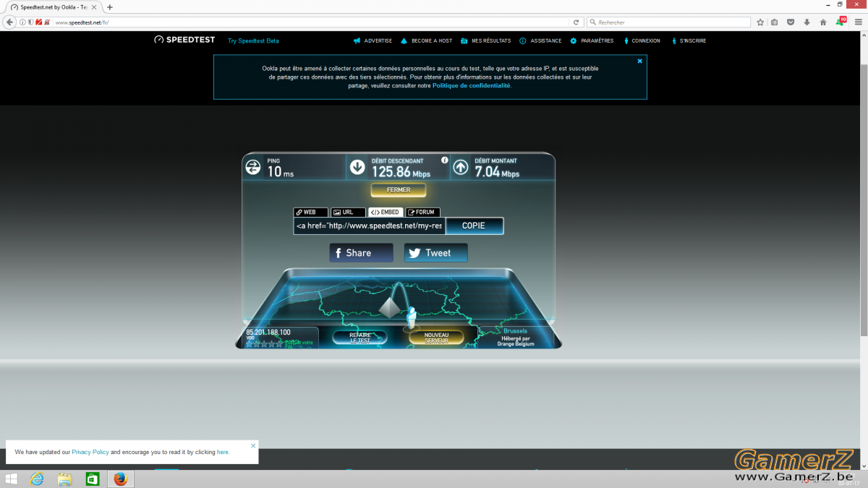The height and width of the screenshot is (488, 868).
Task: Click the Firefox home icon
Action: (823, 22)
